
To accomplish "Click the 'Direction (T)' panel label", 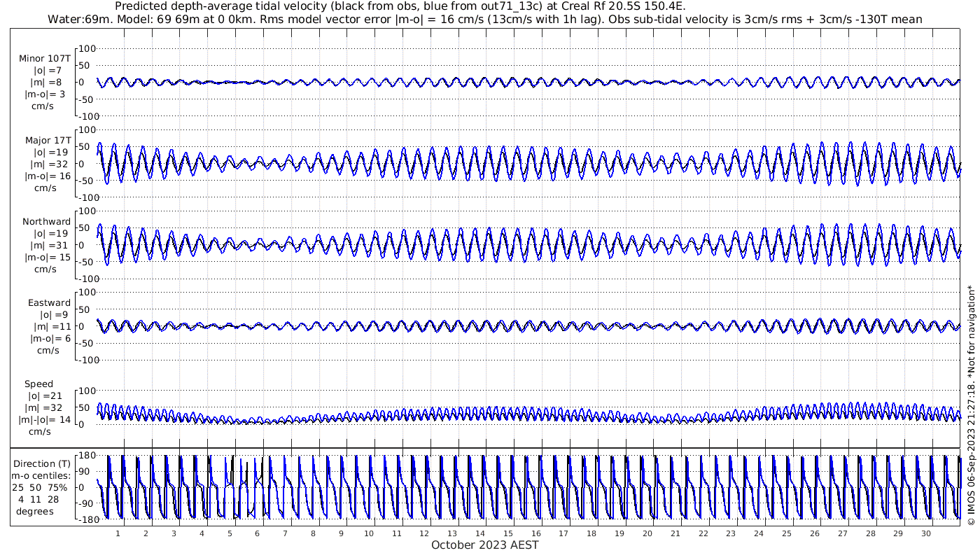I will [x=43, y=463].
